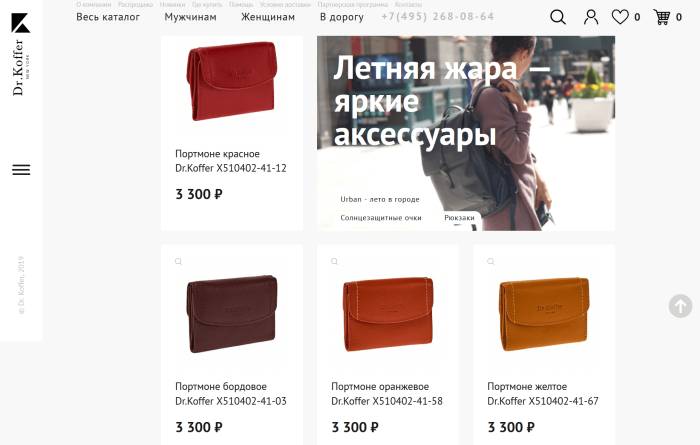Open the Весь каталог menu

click(x=108, y=17)
